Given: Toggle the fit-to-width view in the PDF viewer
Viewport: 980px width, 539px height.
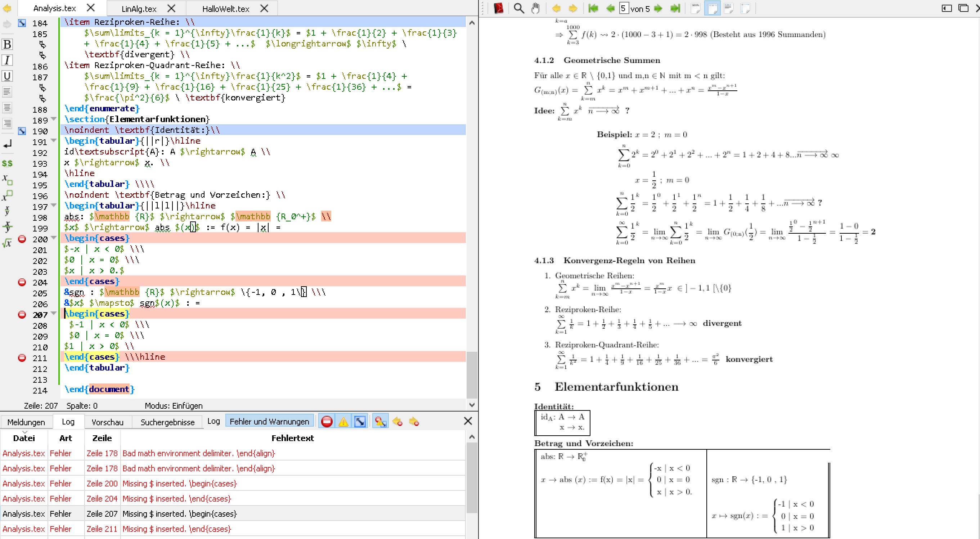Looking at the screenshot, I should tap(712, 8).
